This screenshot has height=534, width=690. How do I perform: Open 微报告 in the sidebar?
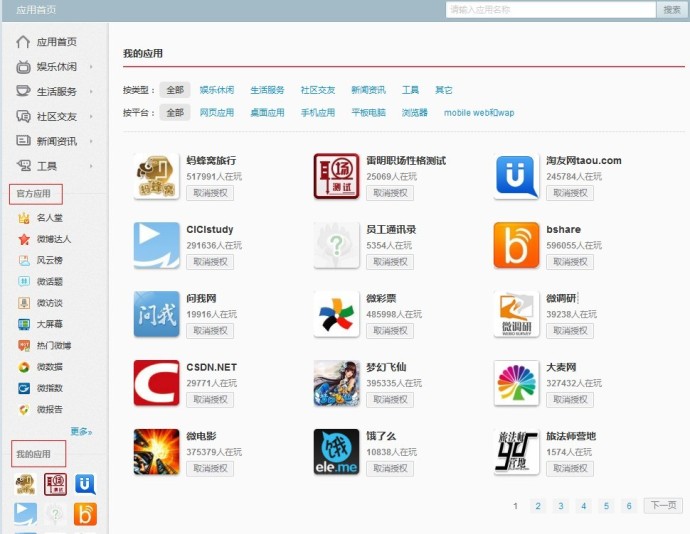pos(40,409)
